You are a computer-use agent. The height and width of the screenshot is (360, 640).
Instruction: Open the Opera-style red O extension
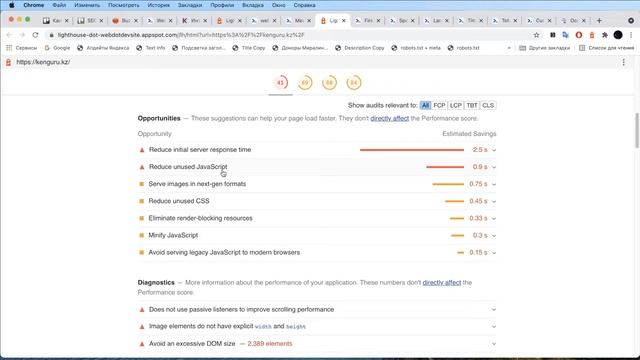coord(579,35)
